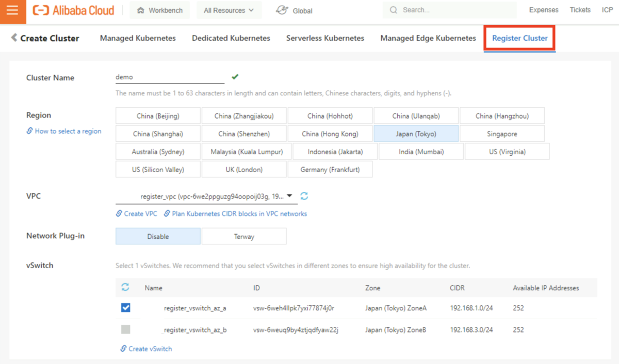Open the VPC register_vpc dropdown

click(206, 196)
